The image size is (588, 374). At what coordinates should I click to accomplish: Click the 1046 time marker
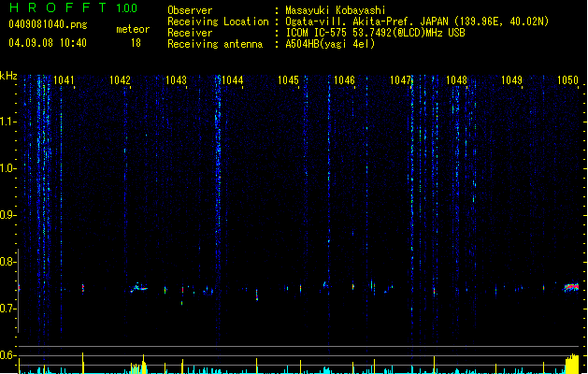[x=344, y=80]
